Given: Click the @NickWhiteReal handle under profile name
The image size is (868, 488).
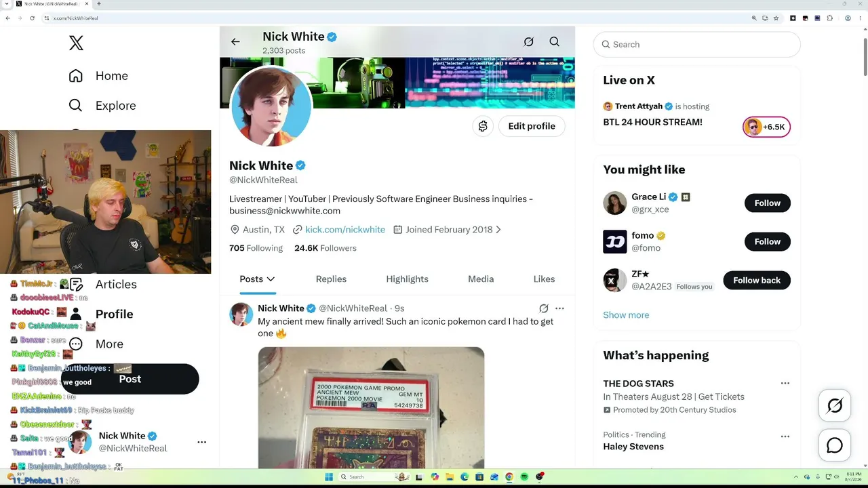Looking at the screenshot, I should pos(263,180).
